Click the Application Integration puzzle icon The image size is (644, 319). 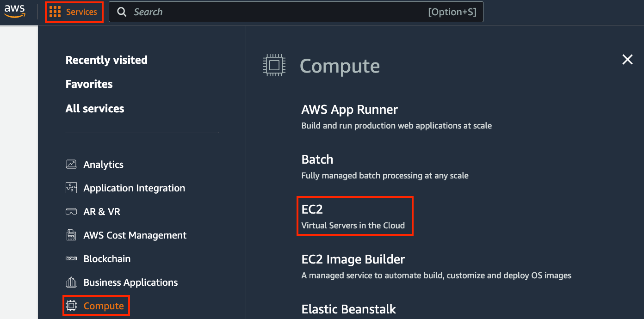pos(71,188)
